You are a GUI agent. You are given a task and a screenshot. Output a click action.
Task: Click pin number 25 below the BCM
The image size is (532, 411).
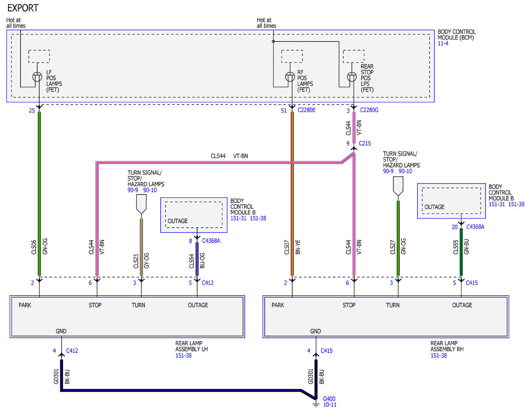coord(32,110)
